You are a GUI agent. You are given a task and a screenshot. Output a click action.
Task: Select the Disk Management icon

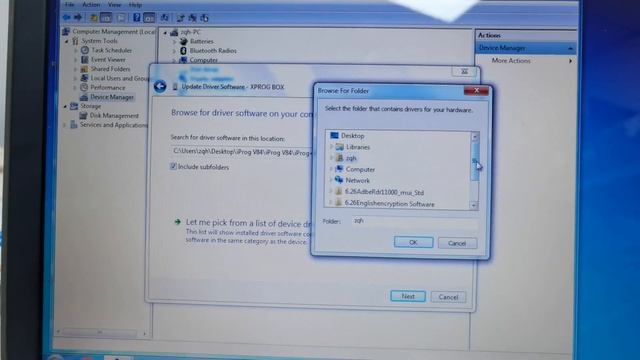pos(83,116)
